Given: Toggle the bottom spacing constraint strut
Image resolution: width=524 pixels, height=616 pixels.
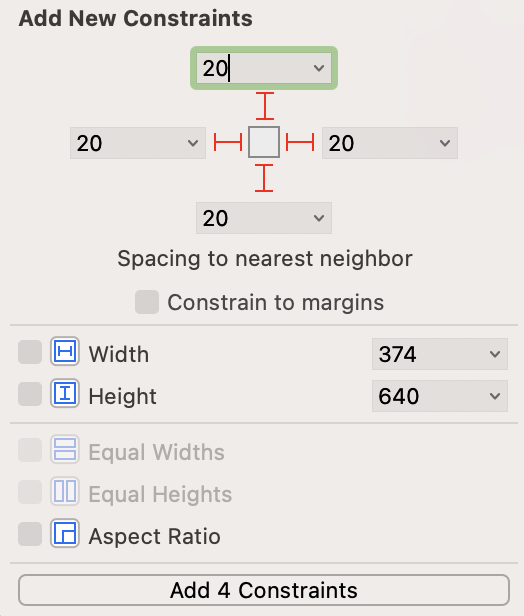Looking at the screenshot, I should [x=264, y=178].
